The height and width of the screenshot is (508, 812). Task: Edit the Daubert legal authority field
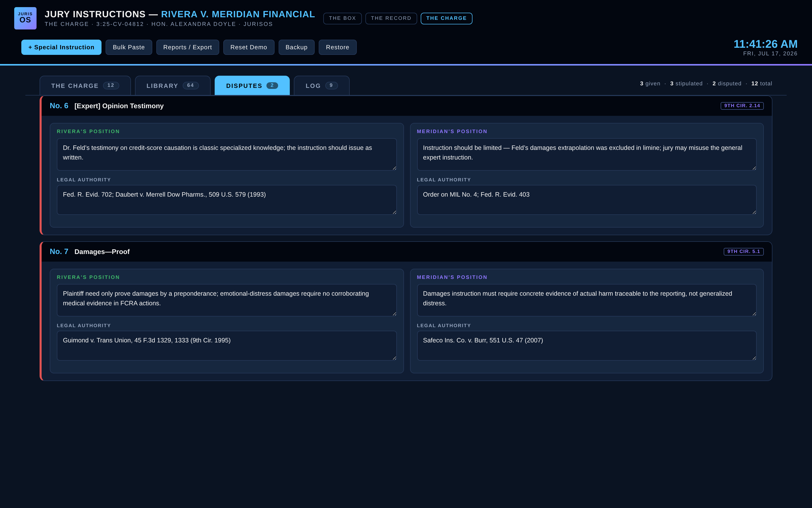pyautogui.click(x=227, y=200)
